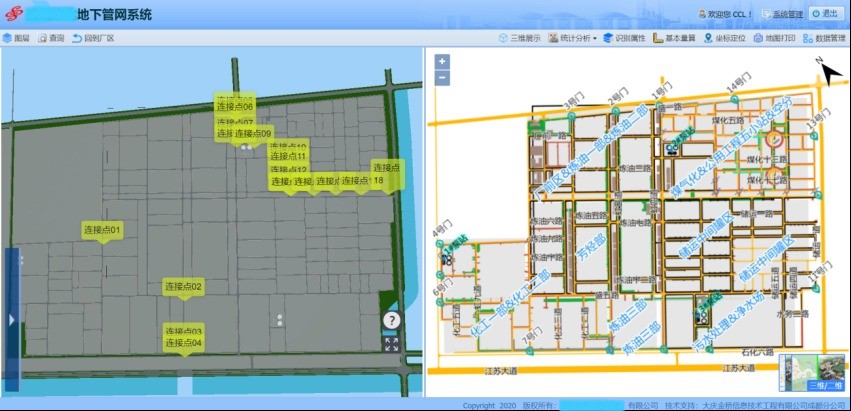Click 地图打印 map print
Viewport: 851px width, 411px height.
click(774, 39)
